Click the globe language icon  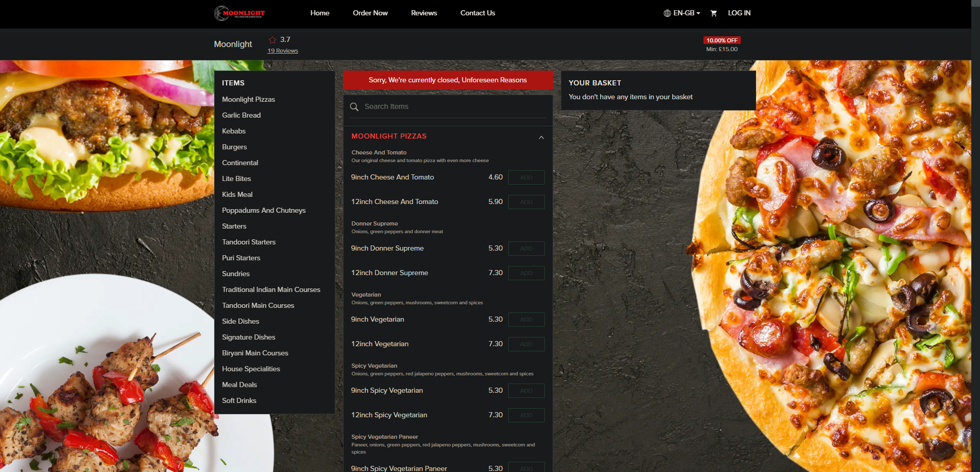pyautogui.click(x=667, y=13)
